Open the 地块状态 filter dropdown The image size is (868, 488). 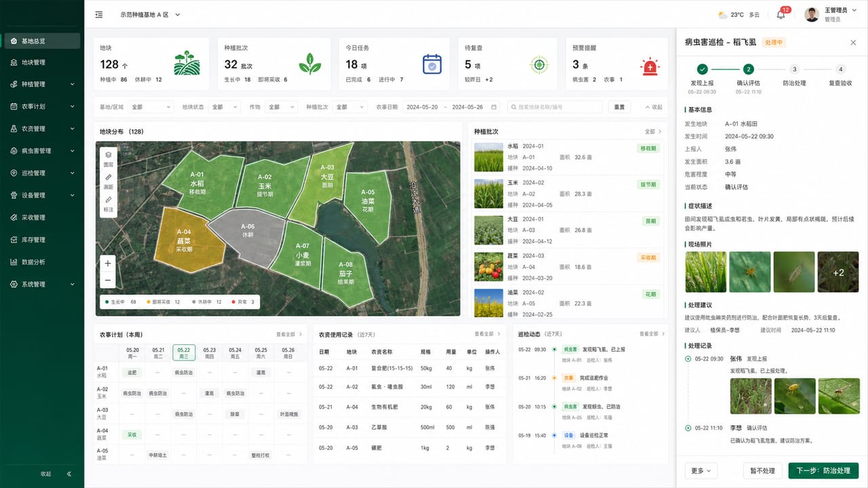tap(224, 107)
